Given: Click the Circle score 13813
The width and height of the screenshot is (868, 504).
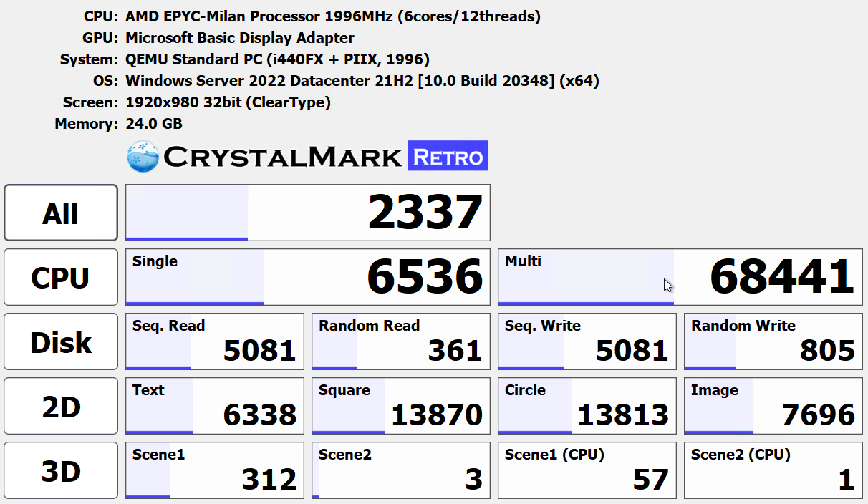Looking at the screenshot, I should coord(587,406).
